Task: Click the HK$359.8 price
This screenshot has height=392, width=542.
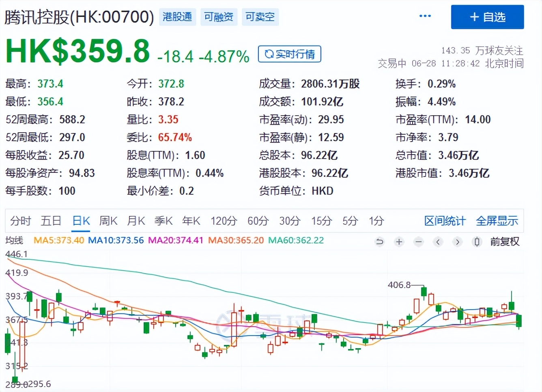Action: [x=77, y=51]
